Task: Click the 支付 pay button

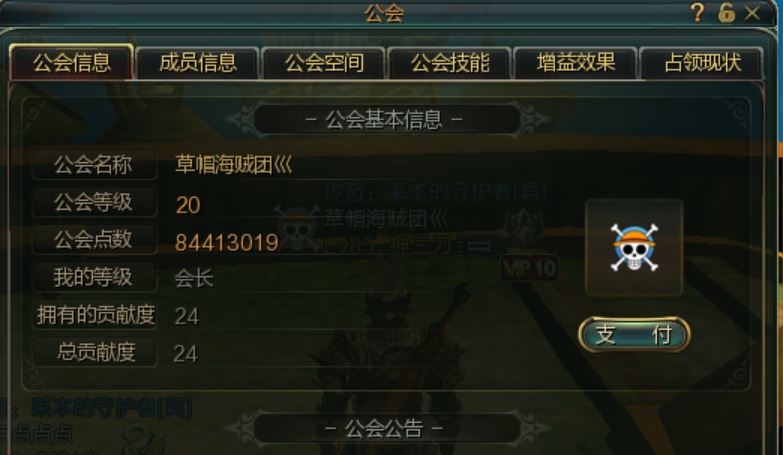Action: 634,335
